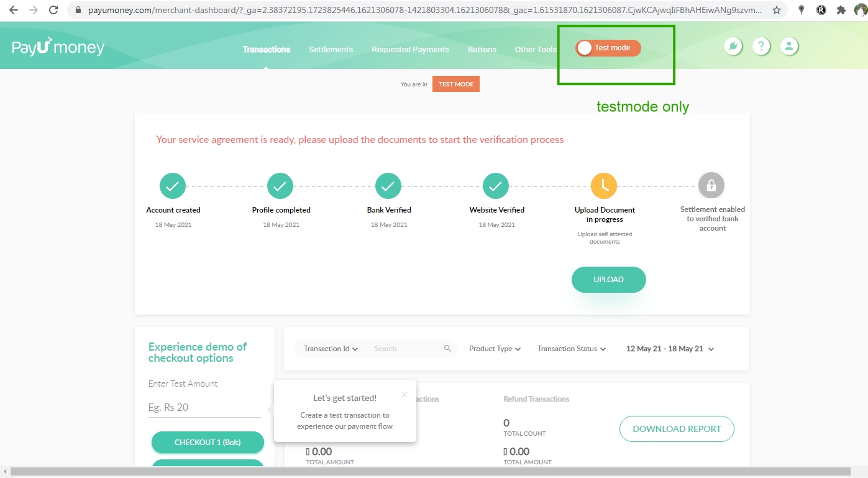
Task: Open the integration plug icon in header
Action: coord(734,46)
